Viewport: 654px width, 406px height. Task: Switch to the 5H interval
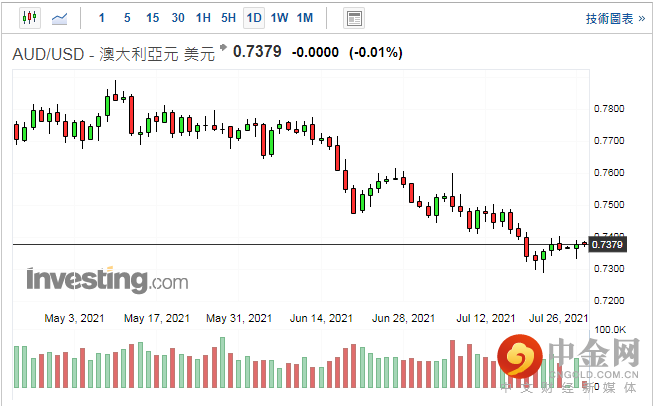pyautogui.click(x=228, y=18)
